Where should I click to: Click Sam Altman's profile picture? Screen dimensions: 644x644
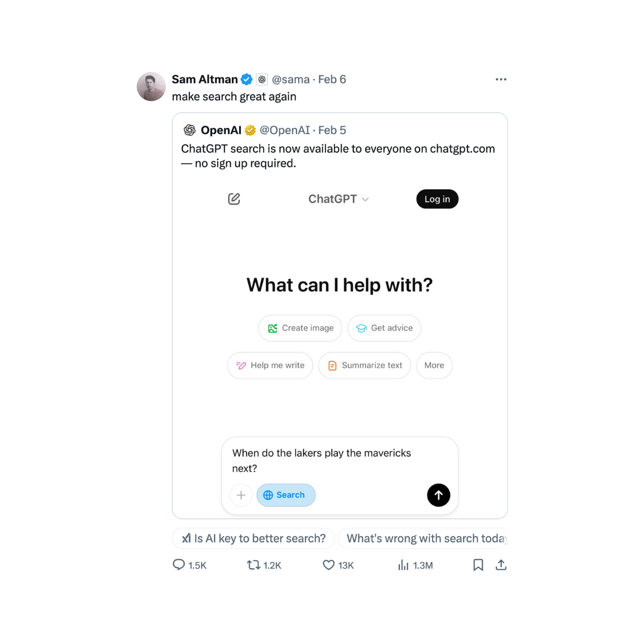point(151,86)
